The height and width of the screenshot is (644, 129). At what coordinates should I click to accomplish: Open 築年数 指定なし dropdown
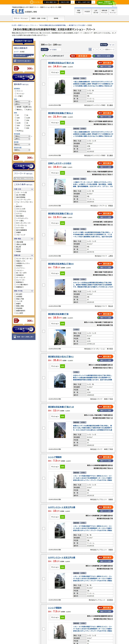coord(22,144)
